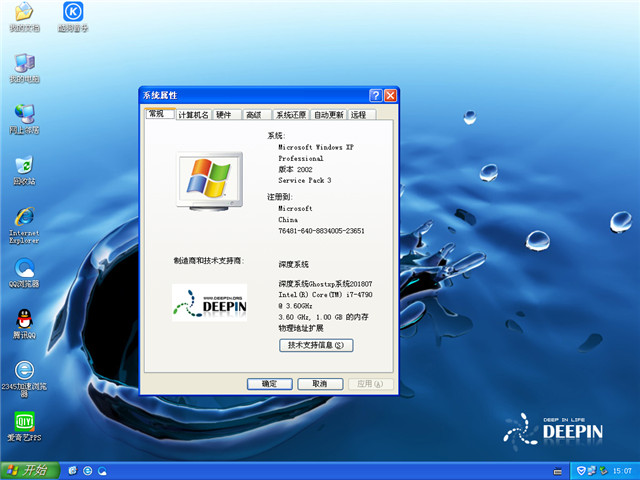Cancel the dialog with 取消

point(320,384)
